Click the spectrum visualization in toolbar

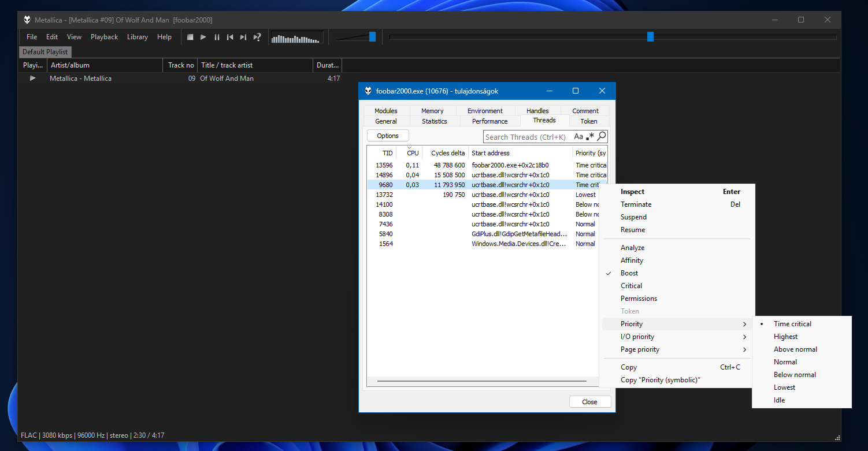click(297, 38)
